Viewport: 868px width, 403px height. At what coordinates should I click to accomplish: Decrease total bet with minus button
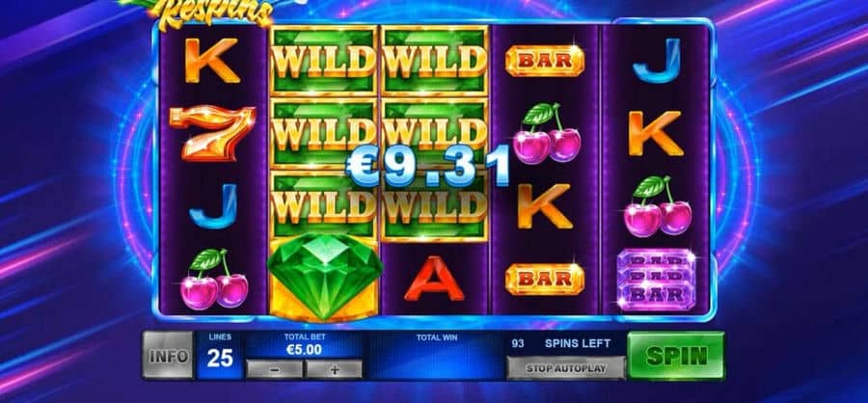[275, 370]
